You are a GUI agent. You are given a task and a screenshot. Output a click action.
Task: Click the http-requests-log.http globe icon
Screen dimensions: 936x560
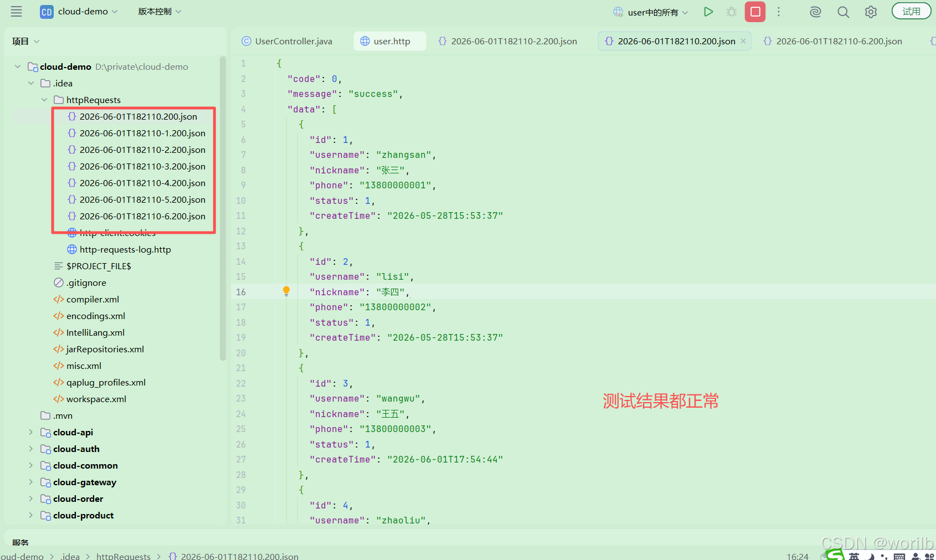72,249
